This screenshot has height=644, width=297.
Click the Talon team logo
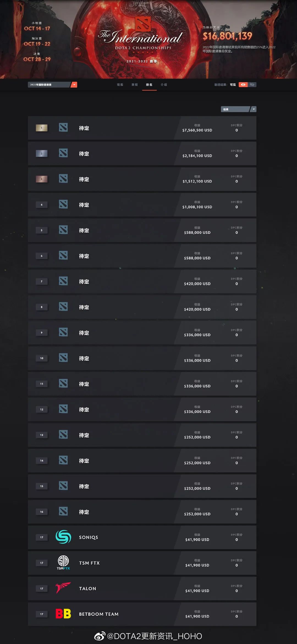63,588
